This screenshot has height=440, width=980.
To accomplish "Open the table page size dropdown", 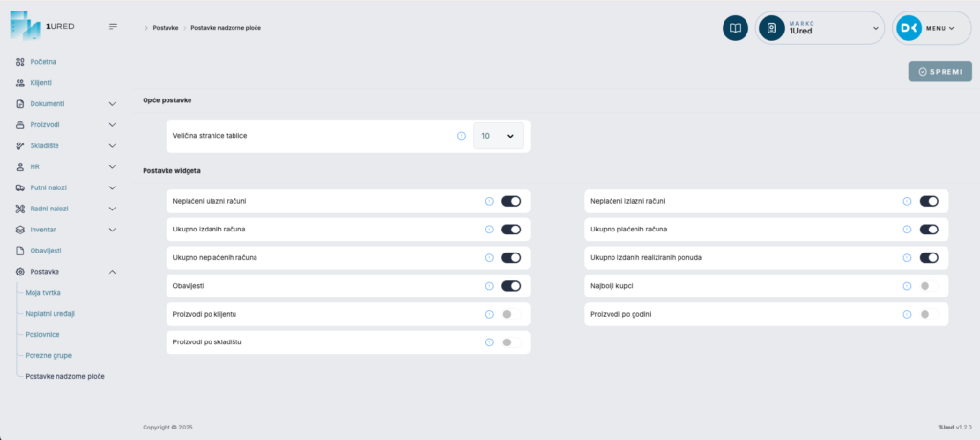I will click(x=499, y=136).
